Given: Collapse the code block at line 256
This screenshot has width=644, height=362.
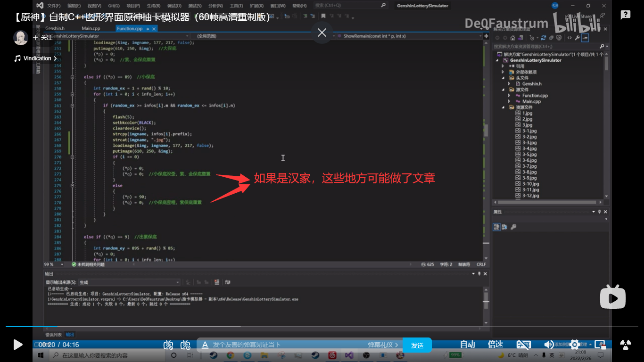Looking at the screenshot, I should [72, 77].
